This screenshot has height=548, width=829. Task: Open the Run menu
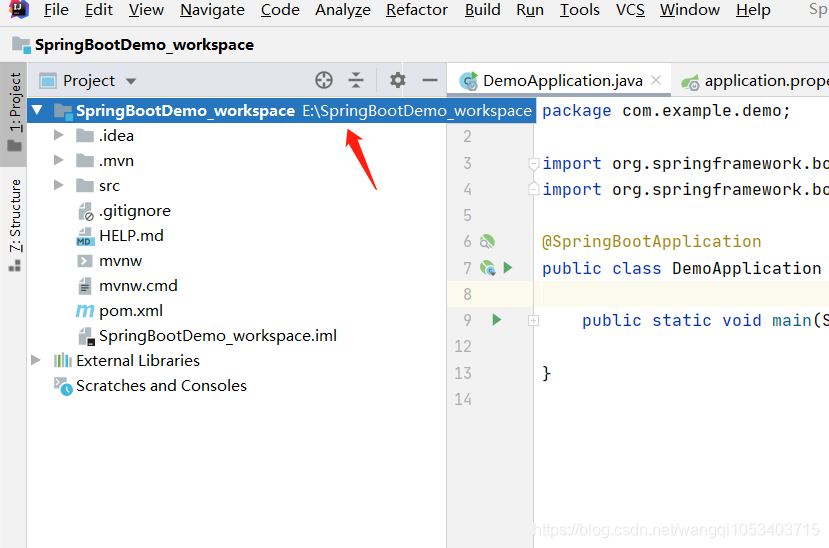(530, 10)
